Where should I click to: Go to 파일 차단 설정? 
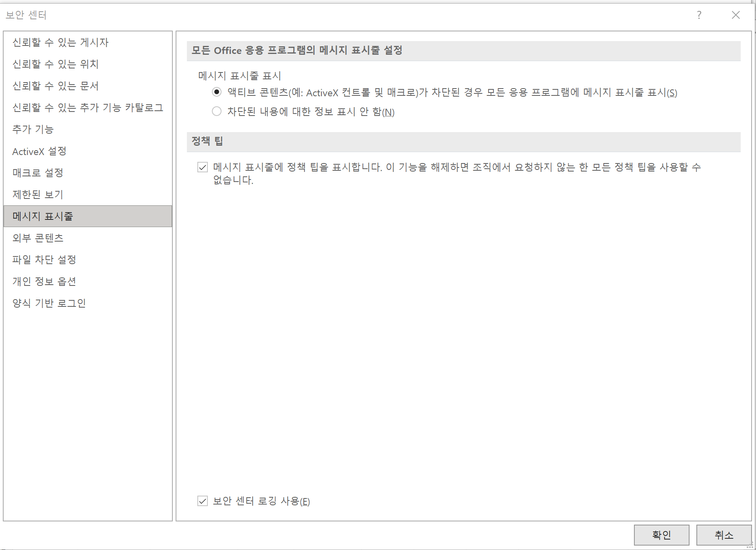point(88,260)
